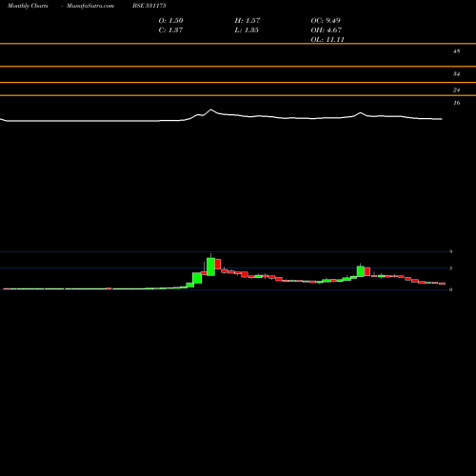This screenshot has width=476, height=476.
Task: Click the white line's first peak
Action: tap(210, 110)
